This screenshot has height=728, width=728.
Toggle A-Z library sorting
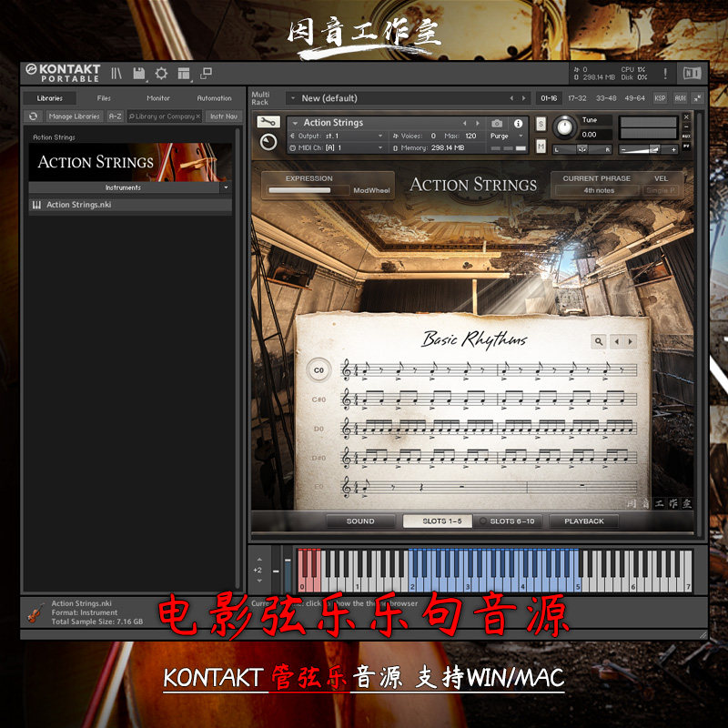(115, 116)
